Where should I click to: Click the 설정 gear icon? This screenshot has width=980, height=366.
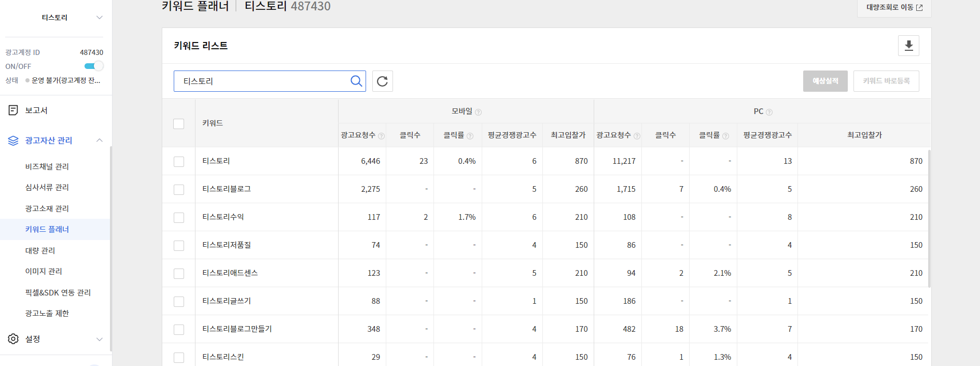pos(13,339)
